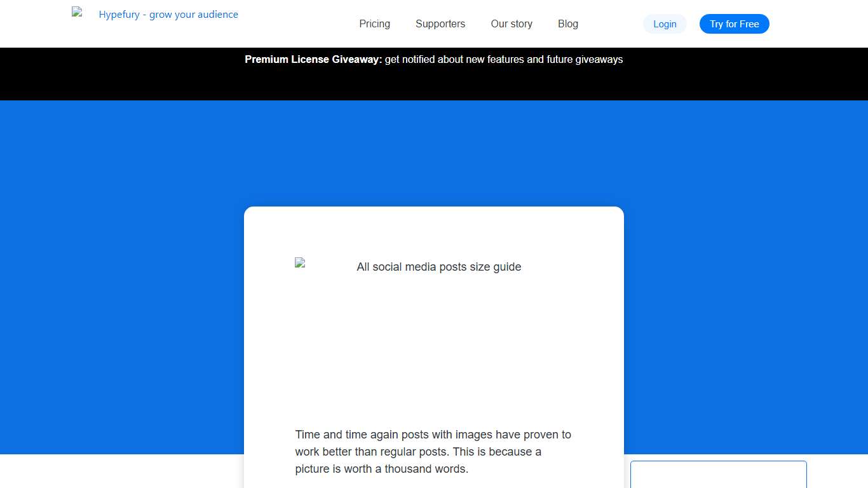Click the Try for Free button
Viewport: 868px width, 488px height.
(734, 24)
